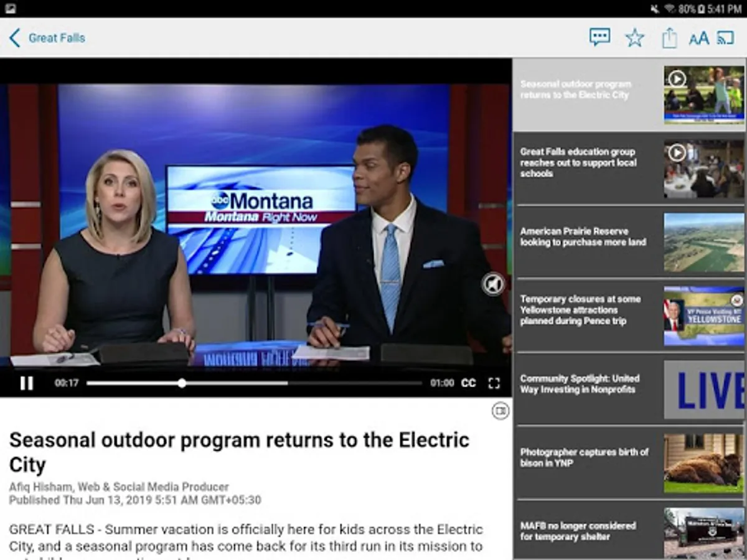The width and height of the screenshot is (747, 560).
Task: Tap the share icon in top bar
Action: [x=669, y=37]
